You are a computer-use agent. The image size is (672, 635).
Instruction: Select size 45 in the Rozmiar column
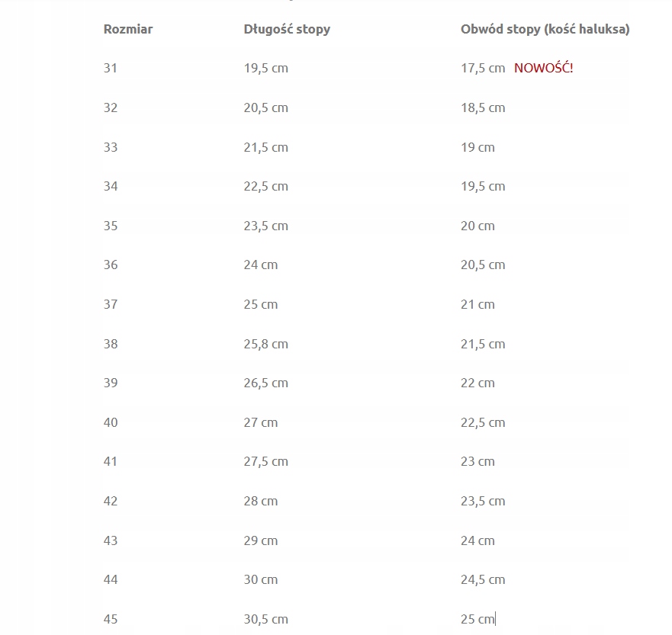(x=111, y=619)
